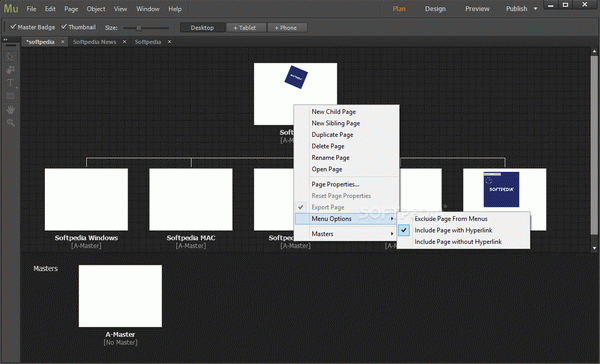Image resolution: width=600 pixels, height=364 pixels.
Task: Open the Object menu
Action: pos(96,9)
